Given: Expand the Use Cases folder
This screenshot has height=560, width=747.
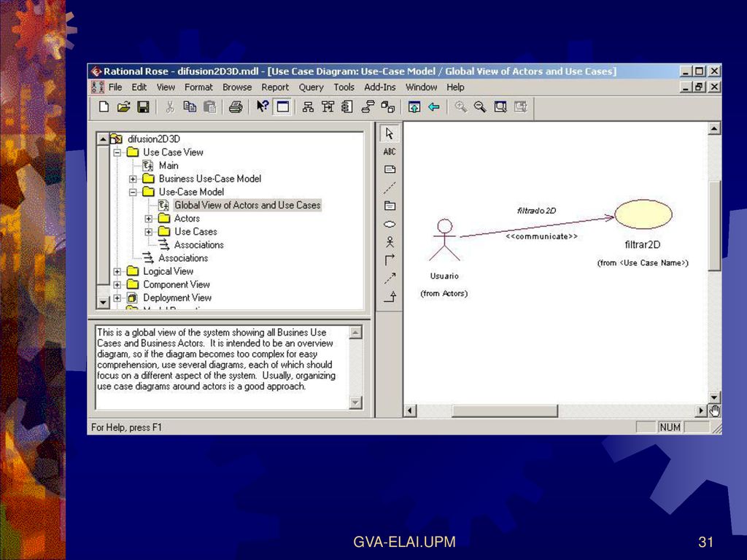Looking at the screenshot, I should pyautogui.click(x=149, y=232).
